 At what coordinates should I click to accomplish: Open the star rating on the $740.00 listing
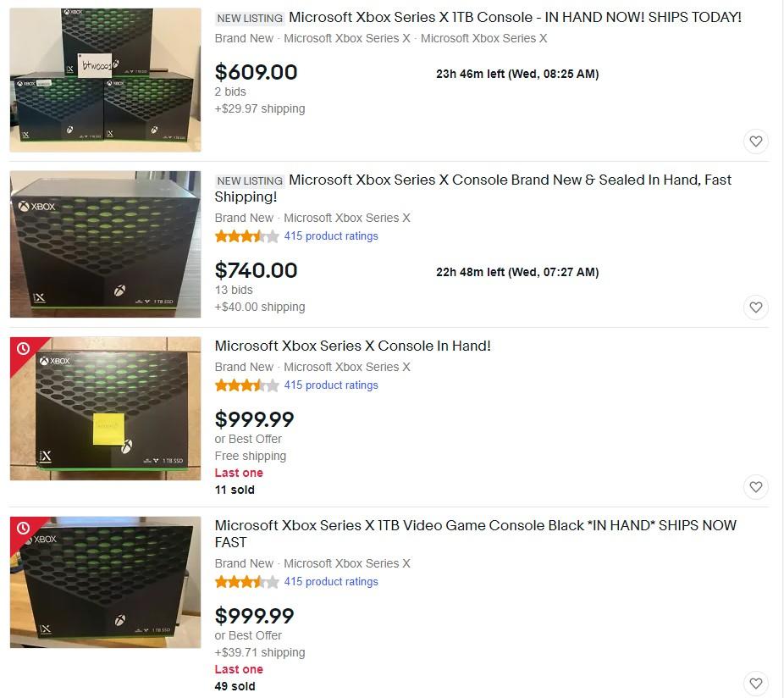pos(246,236)
